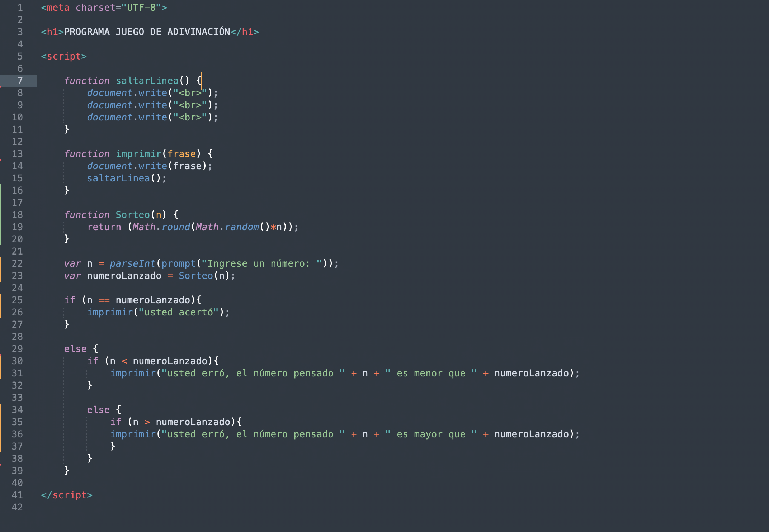Click the function keyword on line 18
This screenshot has height=532, width=769.
pos(87,215)
